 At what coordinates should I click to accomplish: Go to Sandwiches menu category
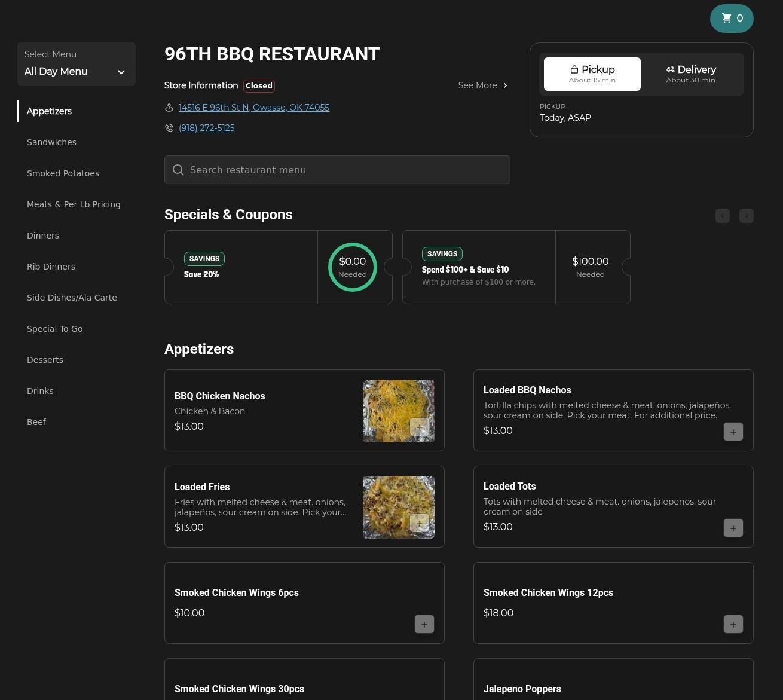[51, 142]
